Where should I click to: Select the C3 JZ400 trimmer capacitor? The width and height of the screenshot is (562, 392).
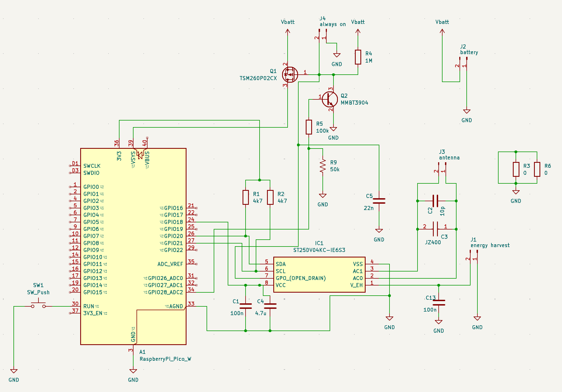point(436,229)
